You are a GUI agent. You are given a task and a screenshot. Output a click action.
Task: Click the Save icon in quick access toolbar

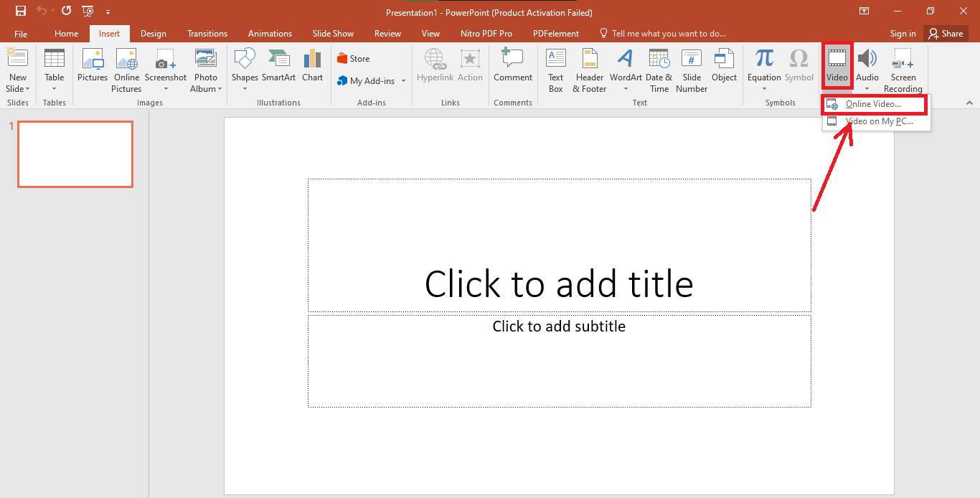click(21, 11)
